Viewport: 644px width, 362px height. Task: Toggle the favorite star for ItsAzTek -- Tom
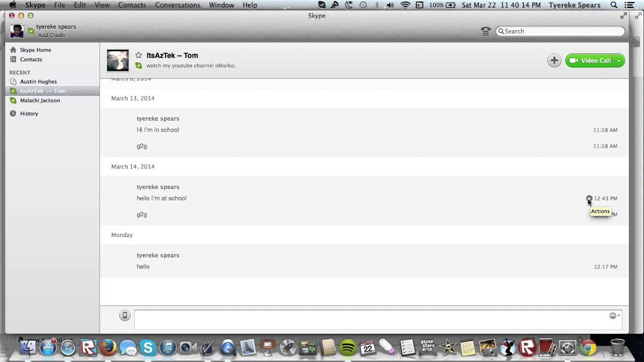coord(138,55)
